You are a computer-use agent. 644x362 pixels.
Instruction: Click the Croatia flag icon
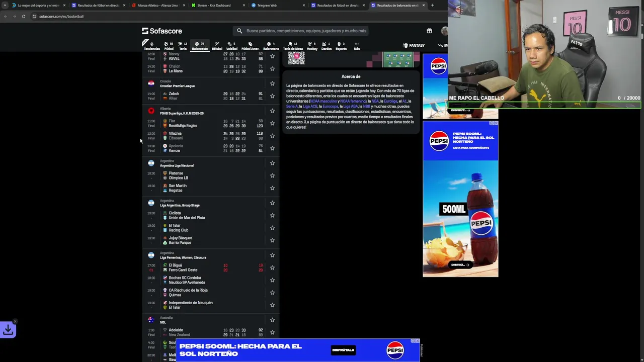[151, 83]
